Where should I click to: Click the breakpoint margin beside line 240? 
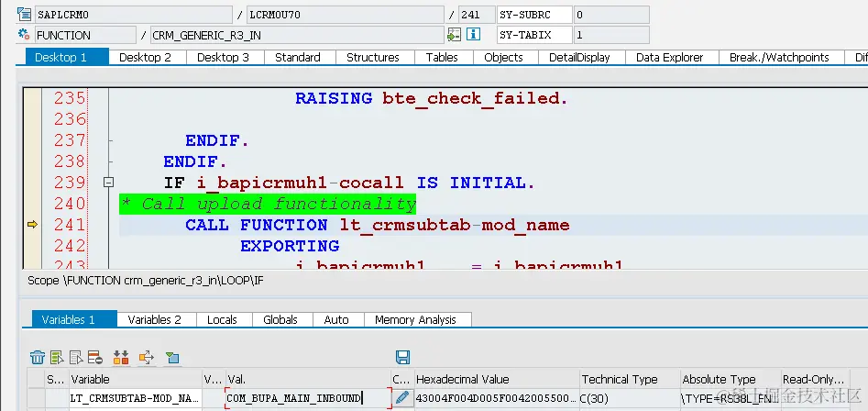[x=32, y=204]
